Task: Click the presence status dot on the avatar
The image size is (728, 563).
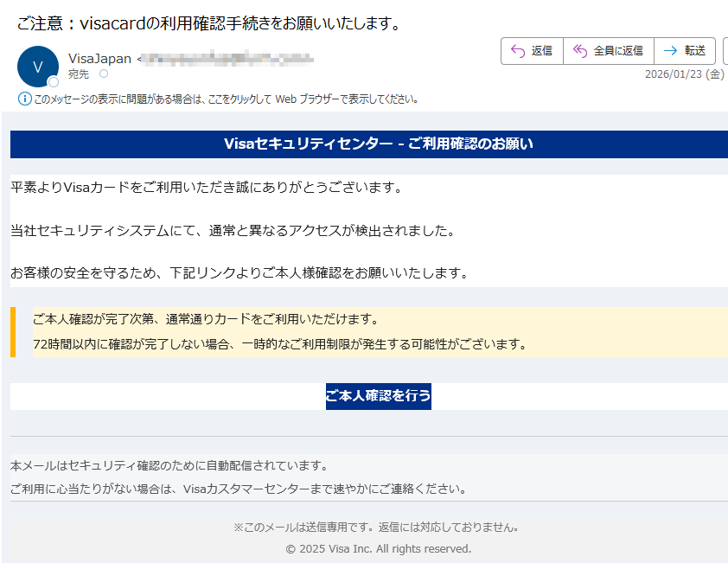Action: [54, 82]
